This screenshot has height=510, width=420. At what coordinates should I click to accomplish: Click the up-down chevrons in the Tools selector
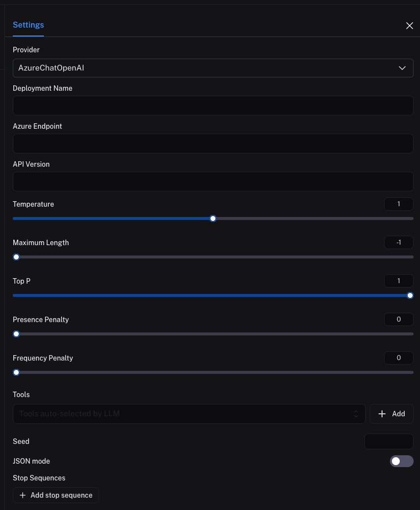tap(356, 414)
